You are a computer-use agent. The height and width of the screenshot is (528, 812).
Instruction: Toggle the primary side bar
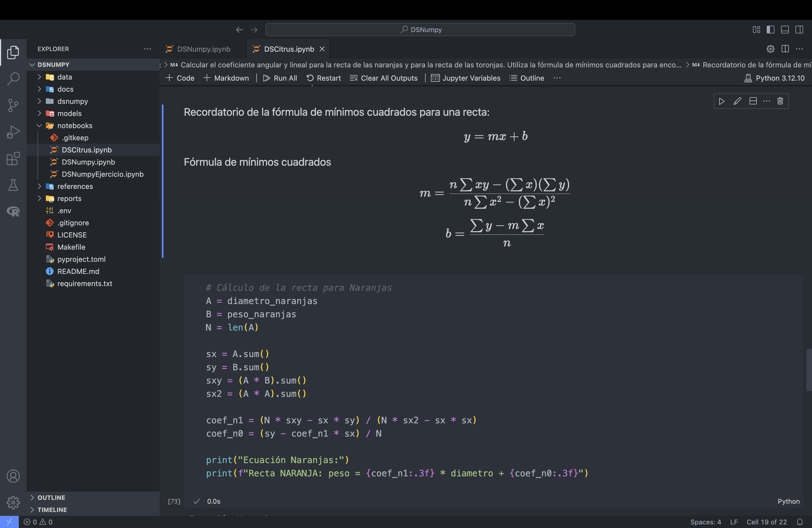[770, 30]
